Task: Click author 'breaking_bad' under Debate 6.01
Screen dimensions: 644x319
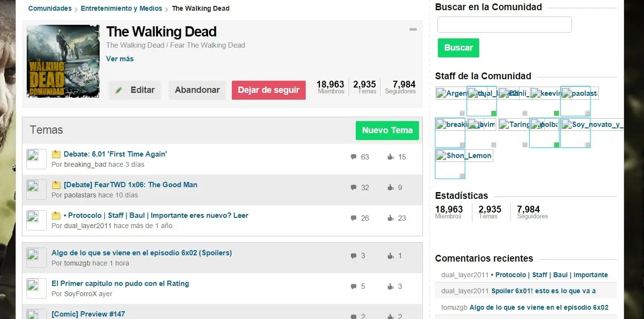Action: [x=85, y=164]
